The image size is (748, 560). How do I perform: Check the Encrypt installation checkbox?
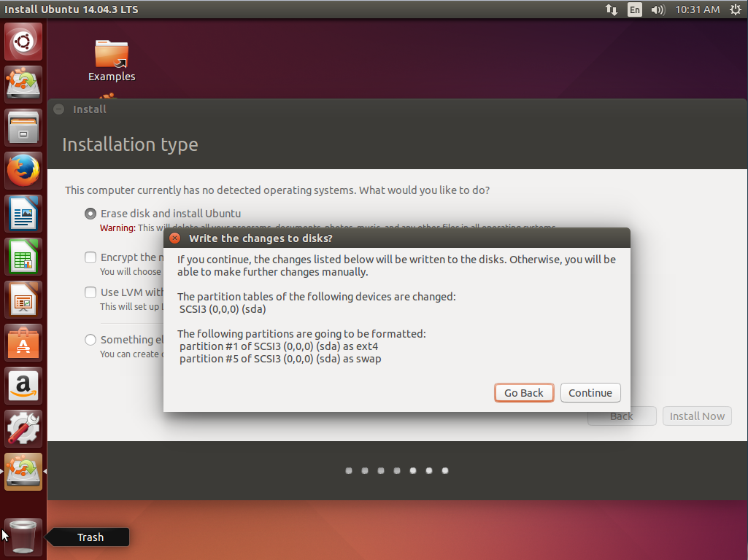(90, 257)
